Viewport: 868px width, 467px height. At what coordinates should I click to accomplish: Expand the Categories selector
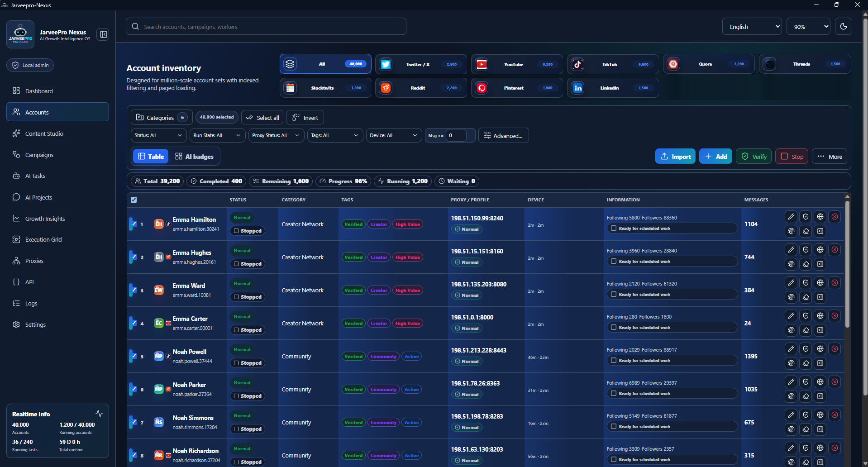(162, 118)
